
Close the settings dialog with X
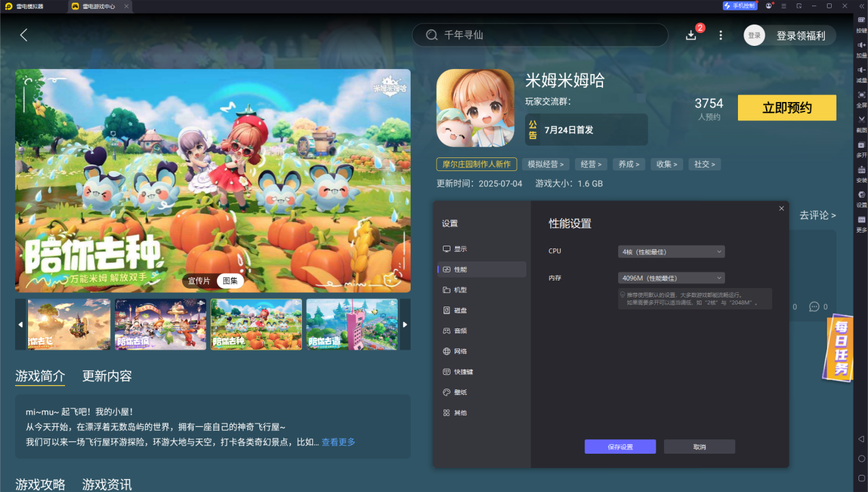[x=782, y=208]
